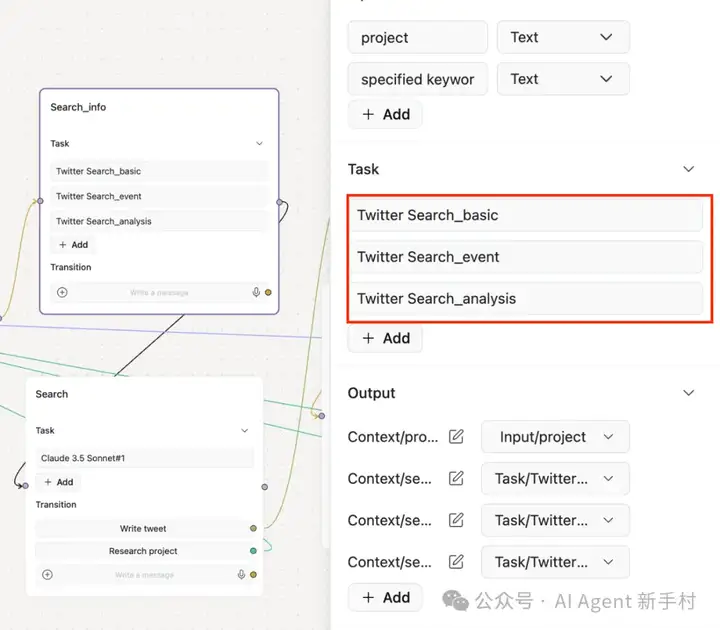Screen dimensions: 720x630
Task: Add a new input variable under specified keyword
Action: tap(385, 114)
